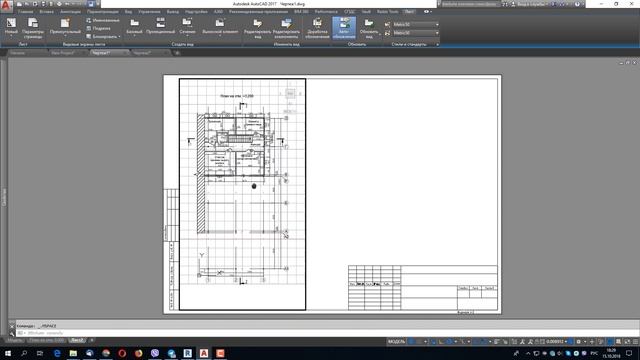Select the active Лист ribbon tab
Image resolution: width=640 pixels, height=360 pixels.
pos(409,11)
